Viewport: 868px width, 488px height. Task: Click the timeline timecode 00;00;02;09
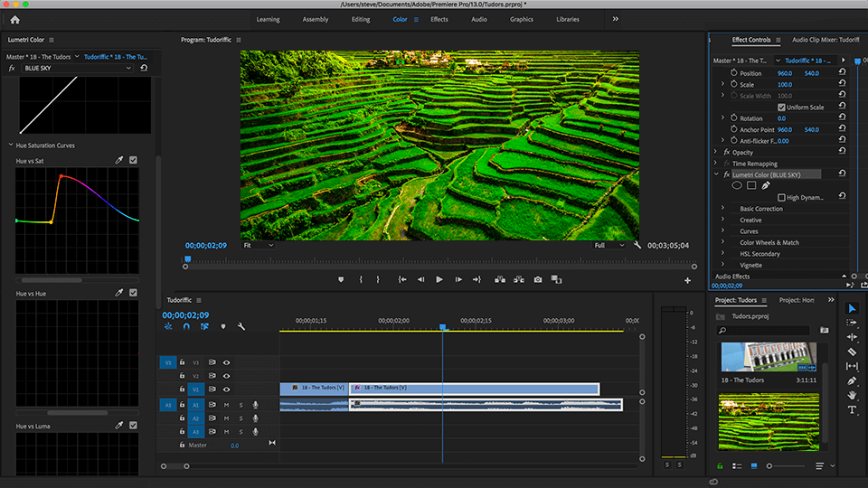pyautogui.click(x=185, y=314)
